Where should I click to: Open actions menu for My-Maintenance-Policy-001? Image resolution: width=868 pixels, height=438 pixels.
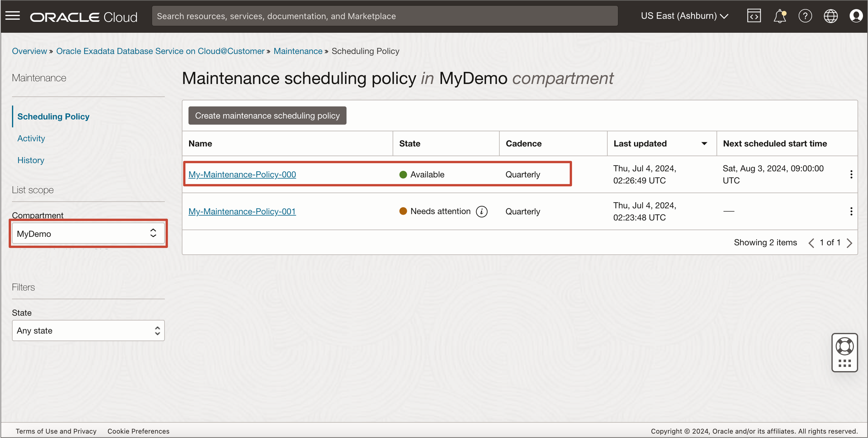click(x=851, y=211)
